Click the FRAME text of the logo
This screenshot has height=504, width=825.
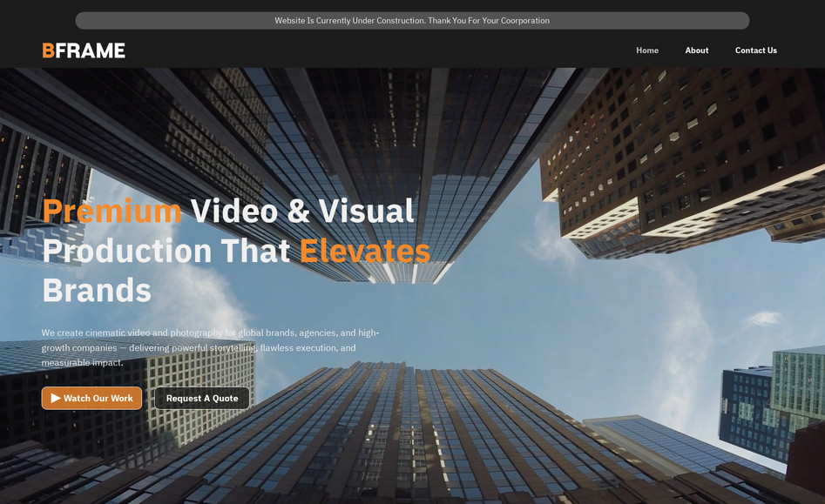click(x=91, y=50)
